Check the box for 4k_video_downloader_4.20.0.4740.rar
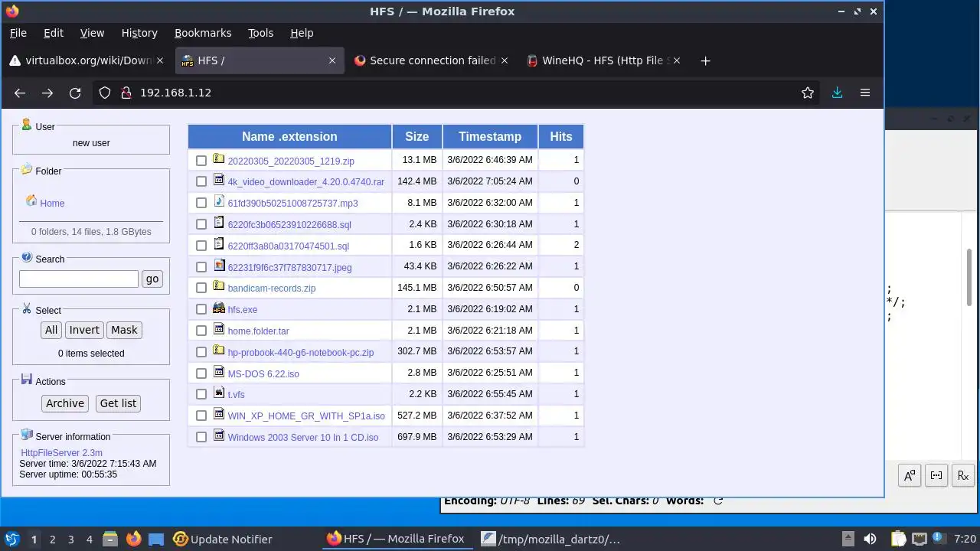980x551 pixels. click(x=201, y=181)
